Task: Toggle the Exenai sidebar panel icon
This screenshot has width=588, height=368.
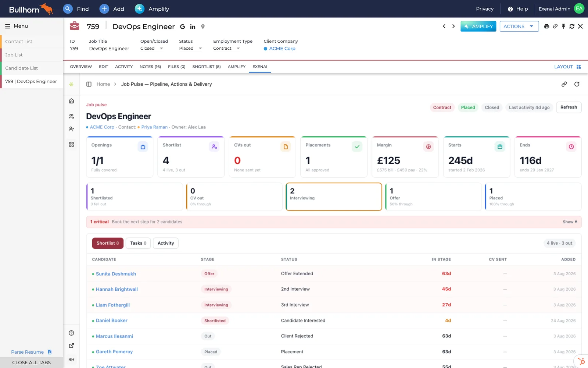Action: (89, 84)
